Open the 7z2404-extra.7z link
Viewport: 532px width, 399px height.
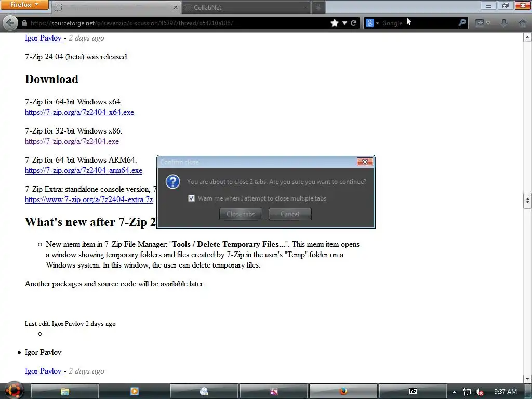89,199
